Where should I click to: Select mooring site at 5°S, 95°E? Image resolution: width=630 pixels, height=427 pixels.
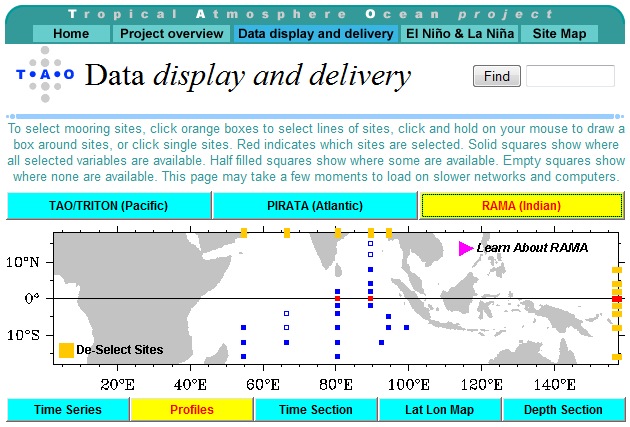389,317
